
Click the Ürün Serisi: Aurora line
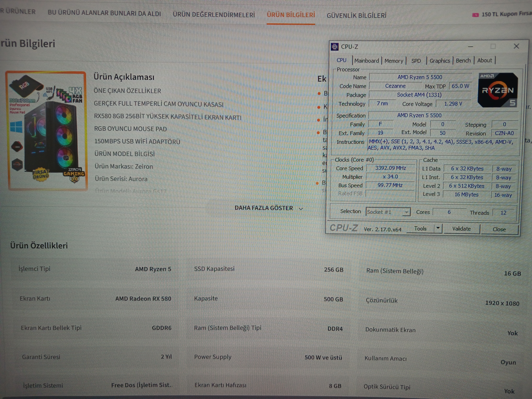point(121,179)
